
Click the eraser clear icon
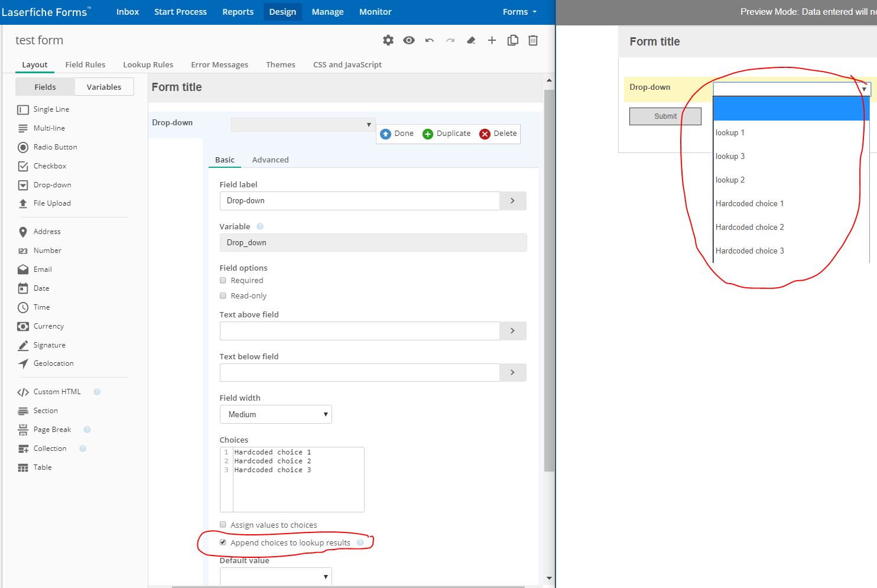(471, 40)
